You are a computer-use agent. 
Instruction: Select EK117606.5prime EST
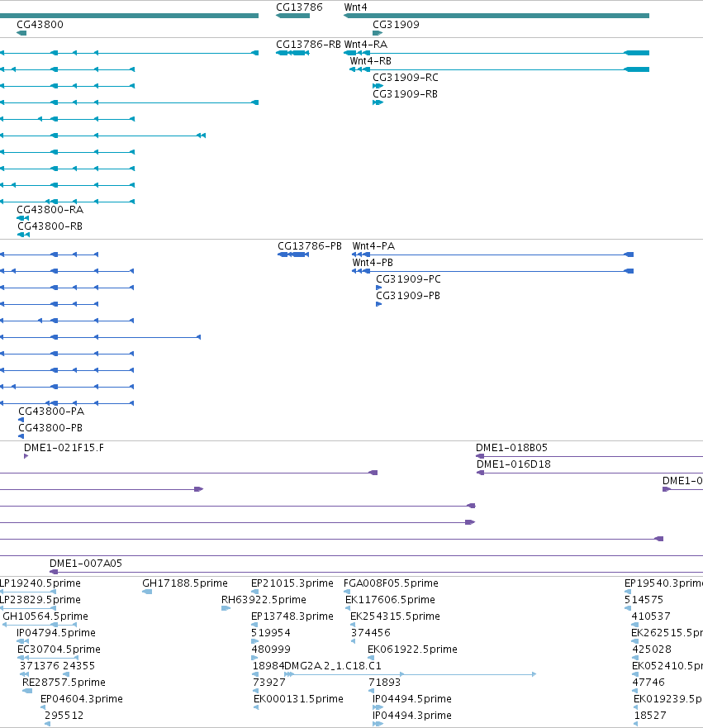click(348, 608)
